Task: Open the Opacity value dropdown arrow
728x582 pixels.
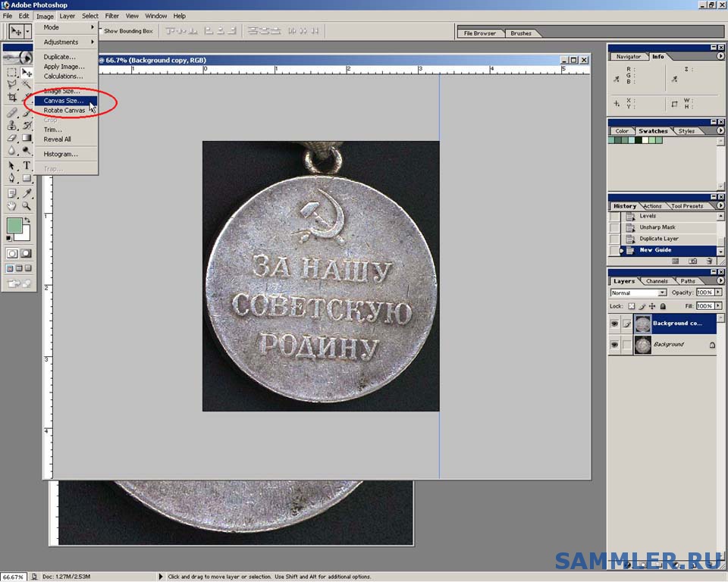Action: coord(718,293)
